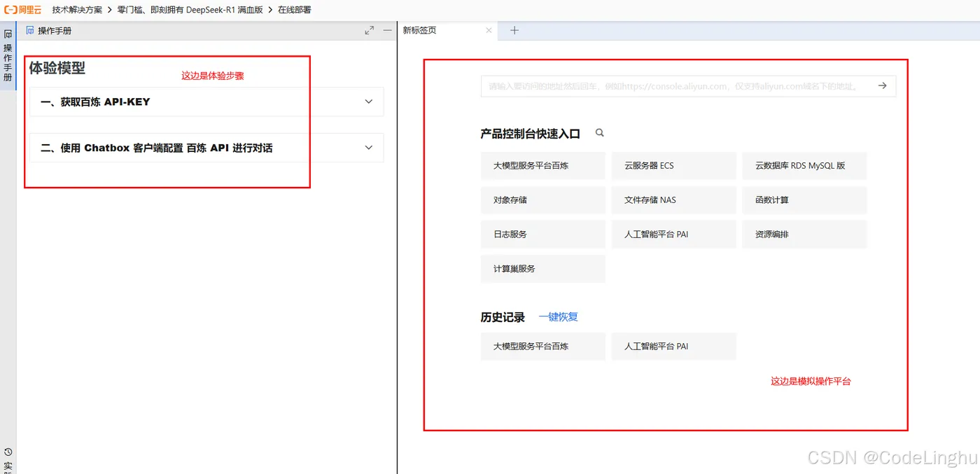
Task: Click the 操作手册 panel header icon
Action: coord(30,31)
